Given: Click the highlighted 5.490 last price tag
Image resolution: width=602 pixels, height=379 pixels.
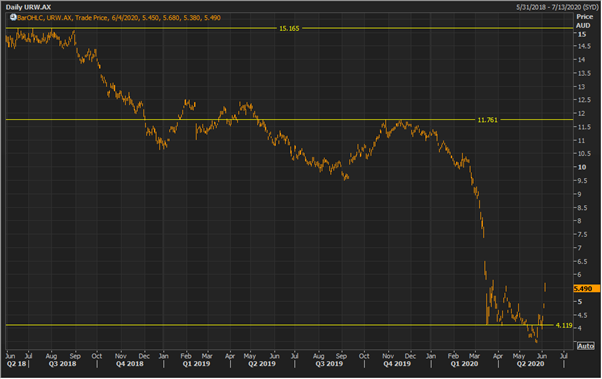Looking at the screenshot, I should point(586,288).
